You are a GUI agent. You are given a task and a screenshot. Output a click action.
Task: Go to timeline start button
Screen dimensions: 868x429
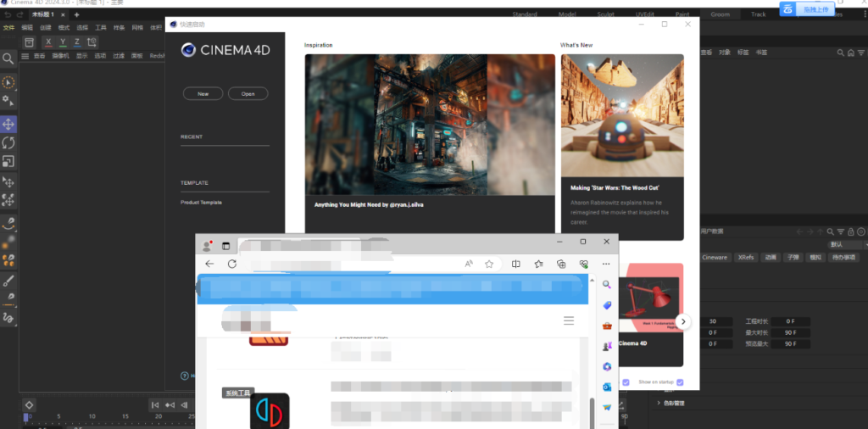click(x=156, y=405)
